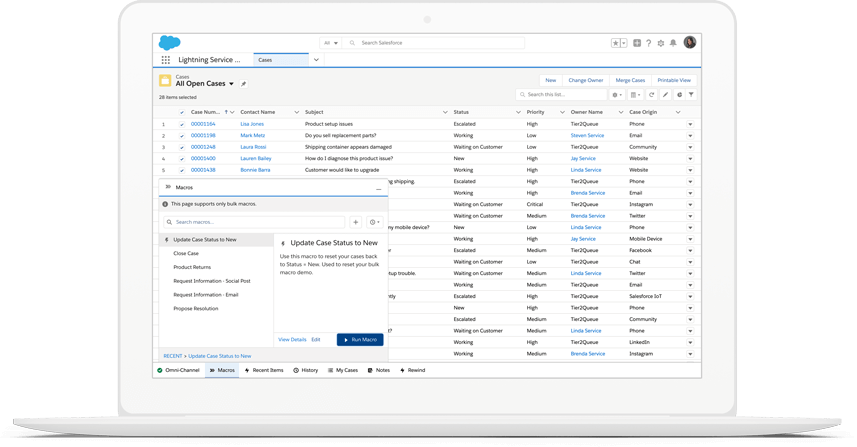This screenshot has width=857, height=447.
Task: Click the My Cases list icon
Action: tap(330, 370)
